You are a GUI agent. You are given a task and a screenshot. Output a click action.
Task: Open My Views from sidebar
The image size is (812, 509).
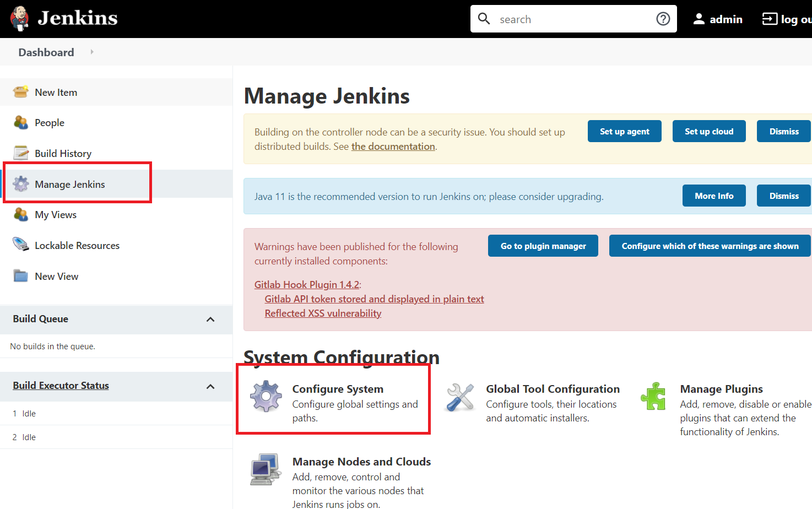[56, 215]
